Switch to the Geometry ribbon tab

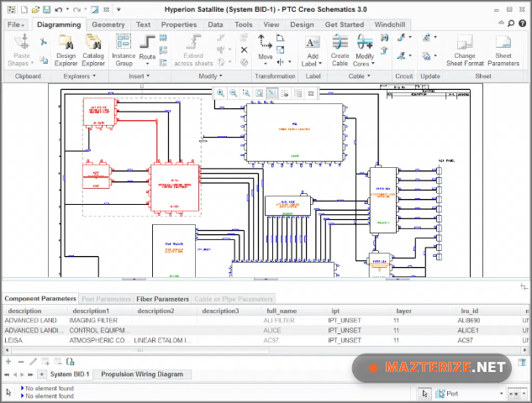108,24
